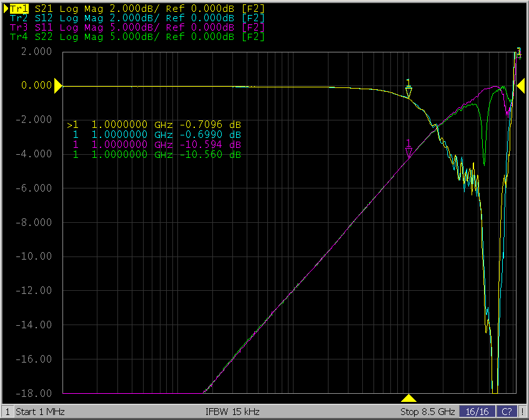This screenshot has height=420, width=529.
Task: Click right yellow reference level arrow
Action: 520,86
